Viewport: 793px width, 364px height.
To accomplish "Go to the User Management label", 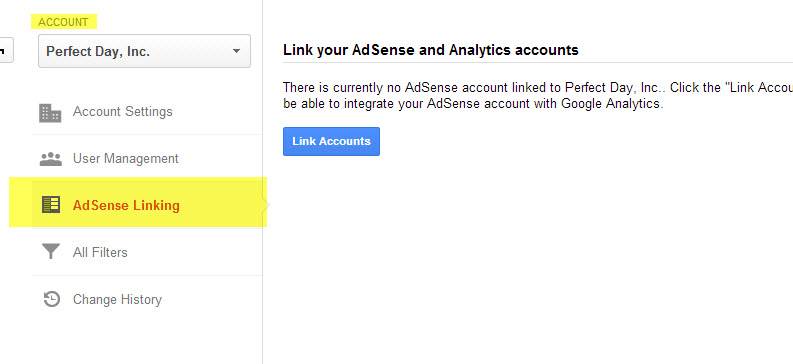I will (x=125, y=159).
